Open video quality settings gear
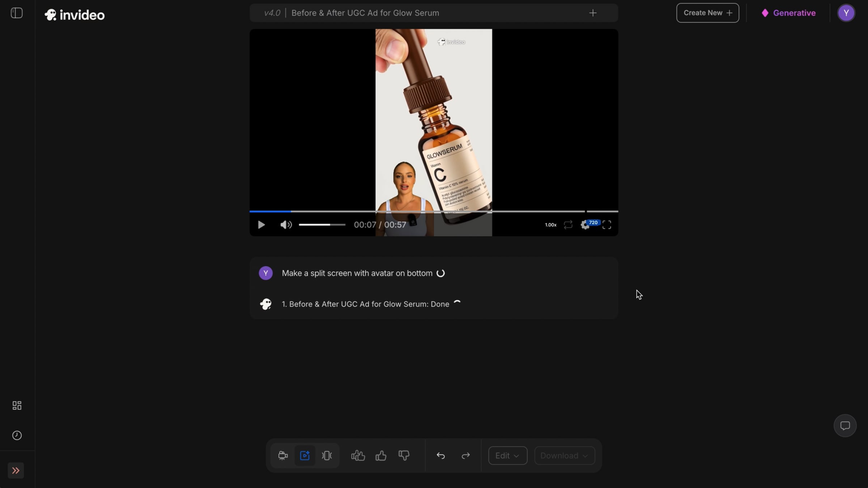The image size is (868, 488). (x=585, y=225)
